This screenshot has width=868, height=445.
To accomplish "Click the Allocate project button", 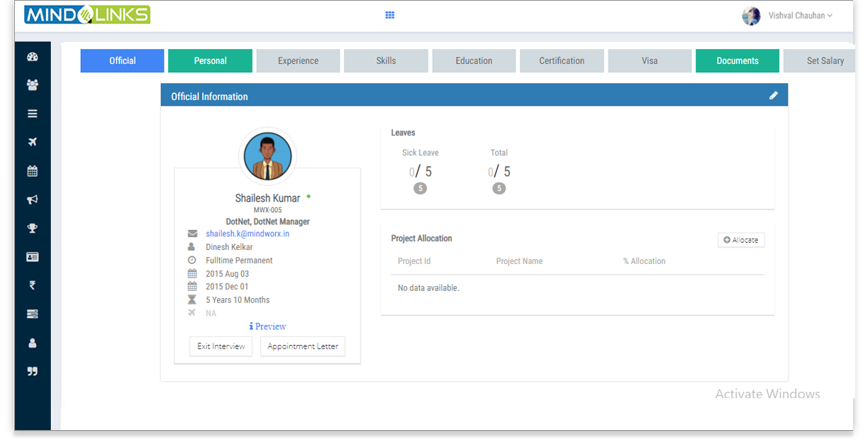I will (741, 240).
